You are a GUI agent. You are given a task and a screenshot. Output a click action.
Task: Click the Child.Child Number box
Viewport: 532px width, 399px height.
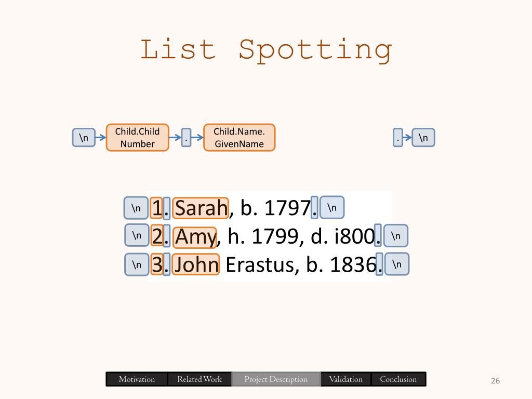pos(137,137)
